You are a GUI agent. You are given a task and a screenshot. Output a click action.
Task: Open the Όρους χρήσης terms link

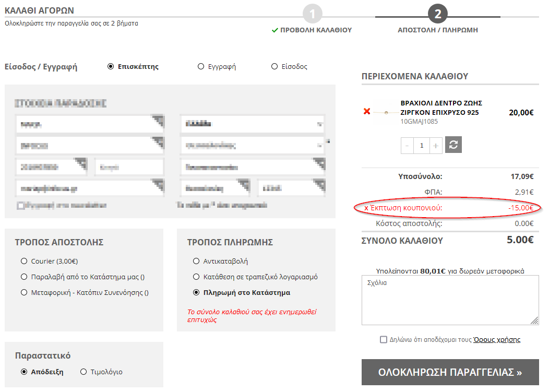496,339
